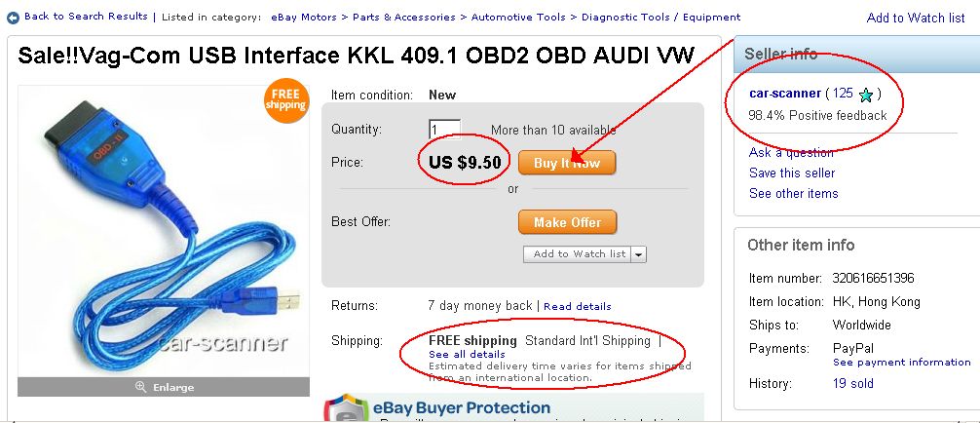Image resolution: width=980 pixels, height=423 pixels.
Task: Click the Ask a question link
Action: 791,152
